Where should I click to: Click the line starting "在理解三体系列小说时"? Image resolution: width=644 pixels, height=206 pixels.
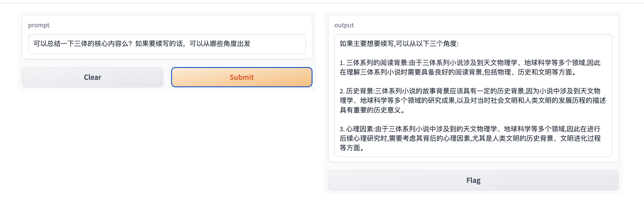click(458, 72)
